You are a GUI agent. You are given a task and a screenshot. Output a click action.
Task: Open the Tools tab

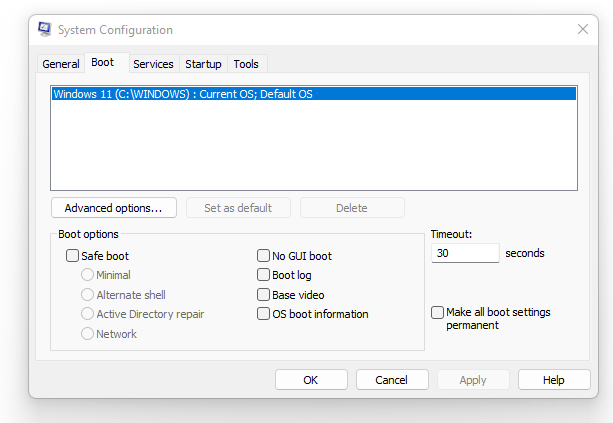[x=246, y=64]
